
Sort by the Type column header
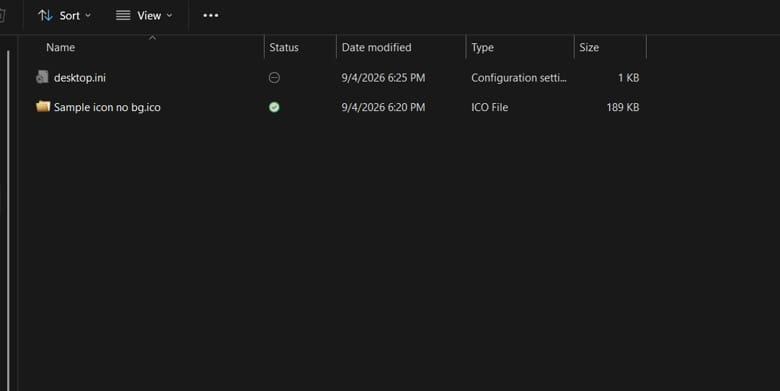[x=482, y=48]
